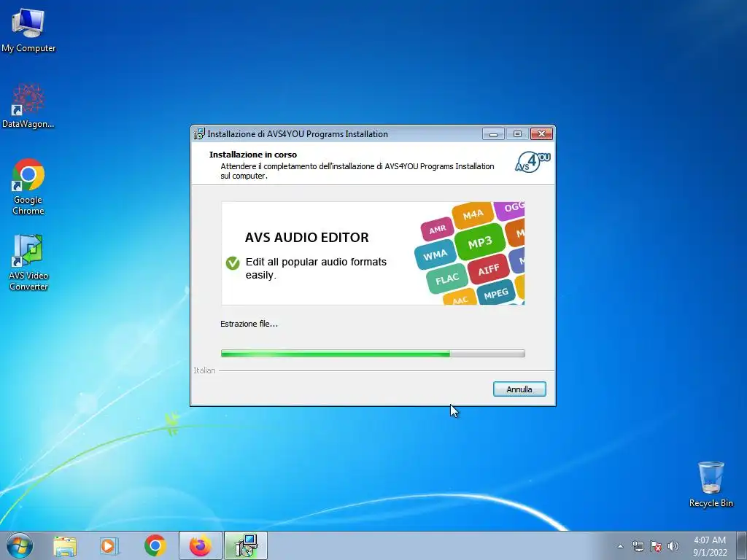Open the My Computer desktop icon
This screenshot has width=747, height=560.
[x=28, y=30]
